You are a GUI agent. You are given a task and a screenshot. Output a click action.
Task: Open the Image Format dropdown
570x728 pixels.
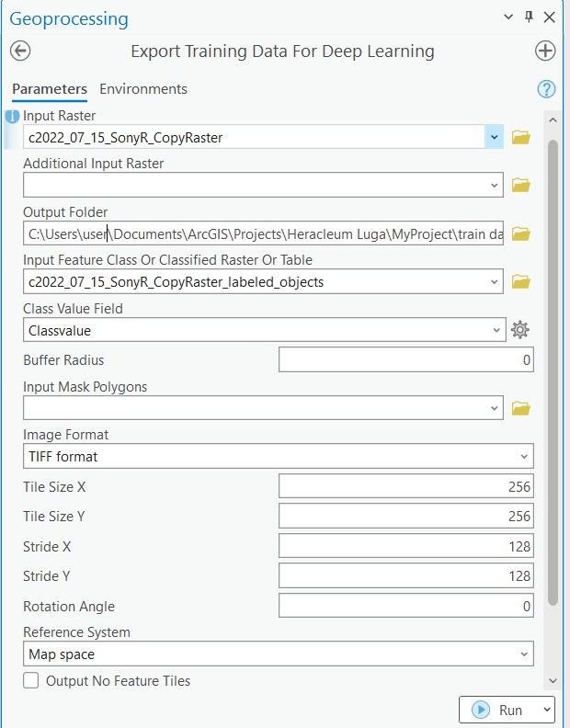tap(523, 456)
